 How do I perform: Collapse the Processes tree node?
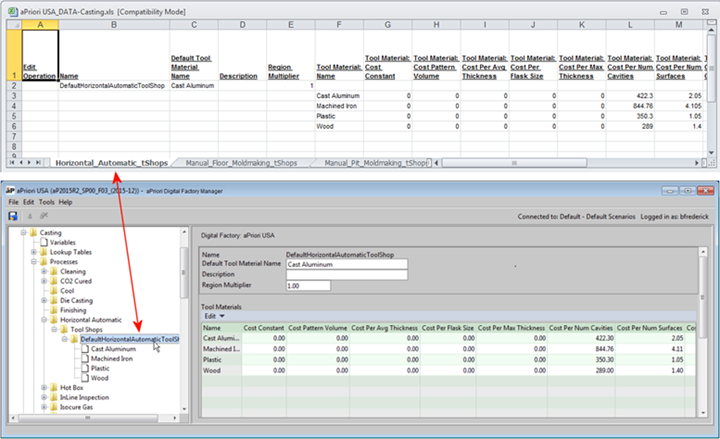(x=34, y=262)
